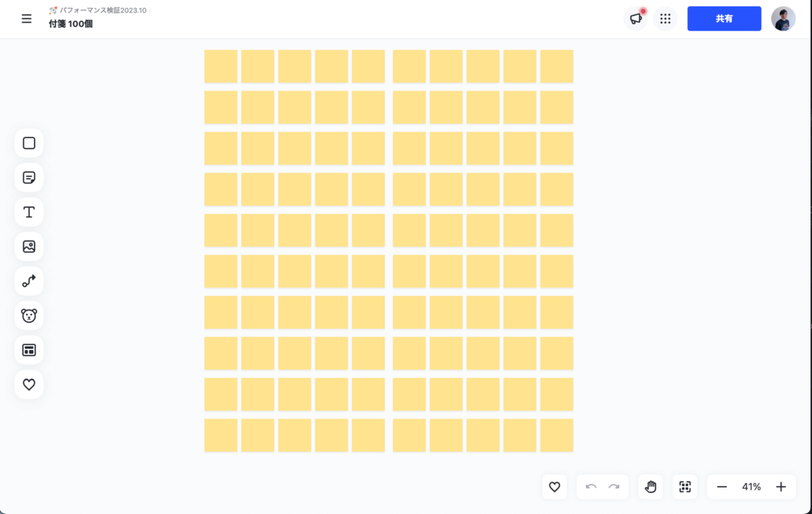This screenshot has width=812, height=514.
Task: Select the Shape tool
Action: pyautogui.click(x=29, y=143)
